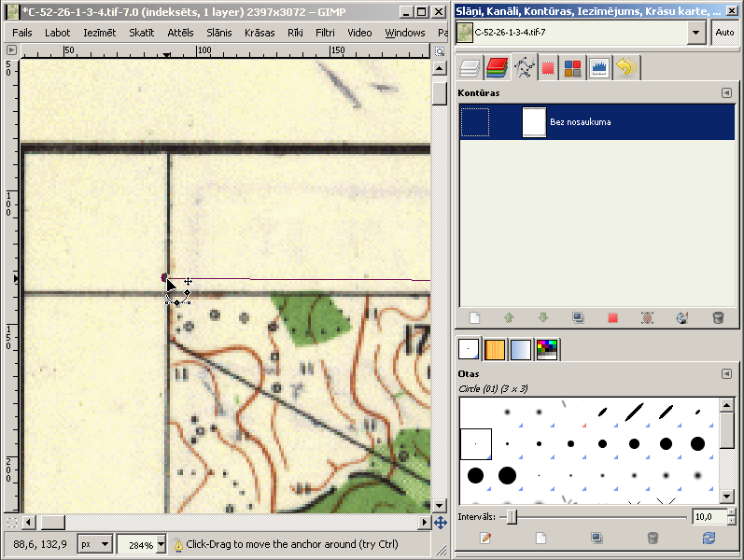The height and width of the screenshot is (560, 744).
Task: Open the Video menu
Action: click(359, 33)
